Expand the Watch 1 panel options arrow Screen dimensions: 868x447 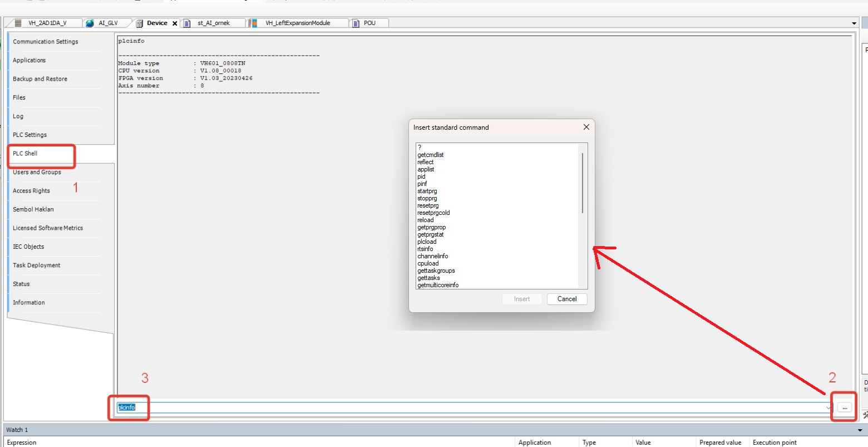pos(860,430)
